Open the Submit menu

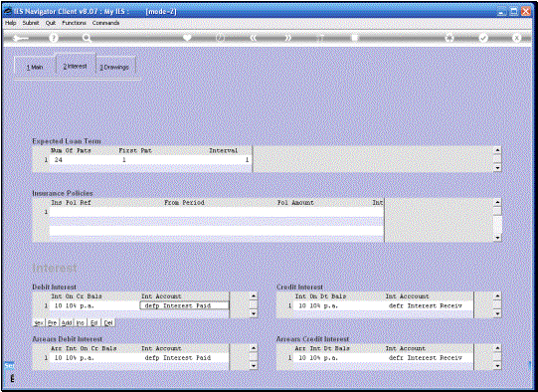31,23
